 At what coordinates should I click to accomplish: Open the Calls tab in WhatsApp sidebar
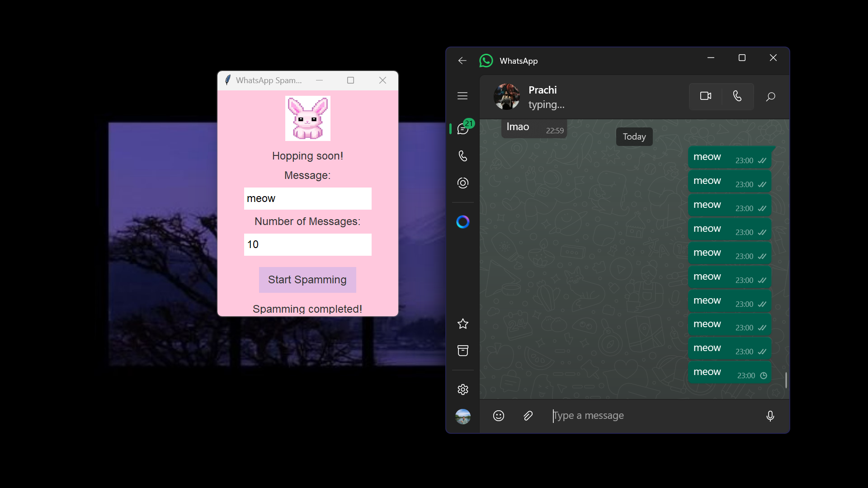[x=463, y=156]
